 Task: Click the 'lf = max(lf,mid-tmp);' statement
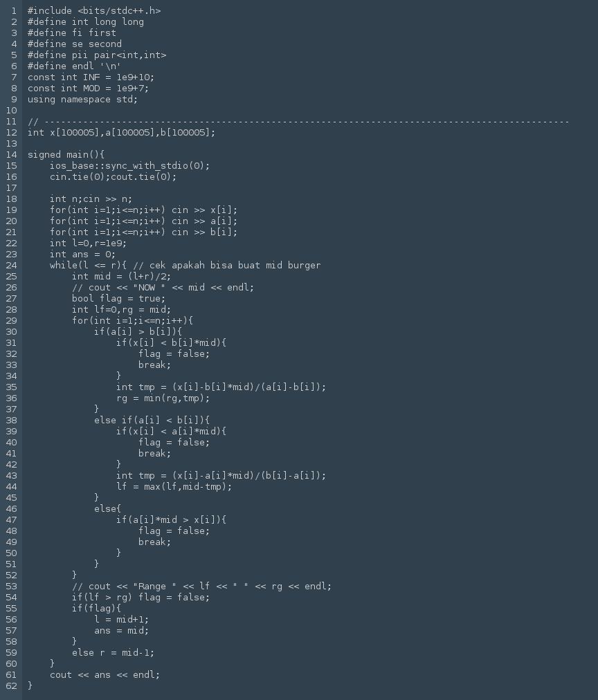point(174,487)
